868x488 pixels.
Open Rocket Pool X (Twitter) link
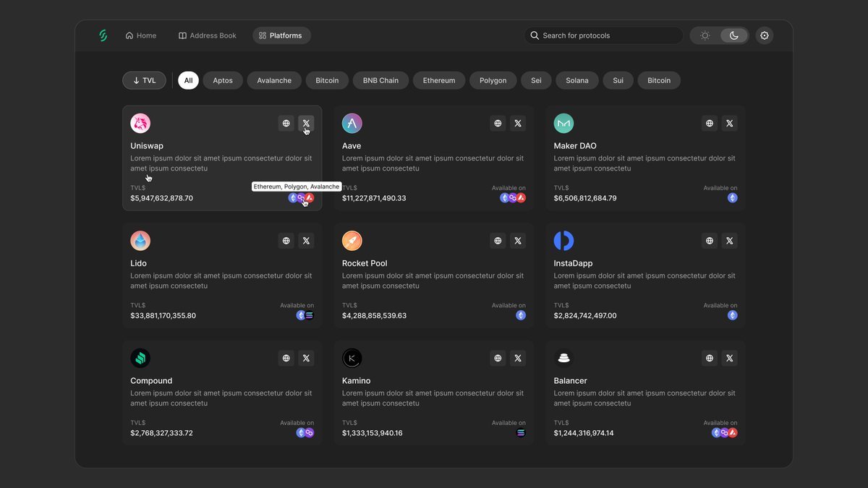pos(518,241)
